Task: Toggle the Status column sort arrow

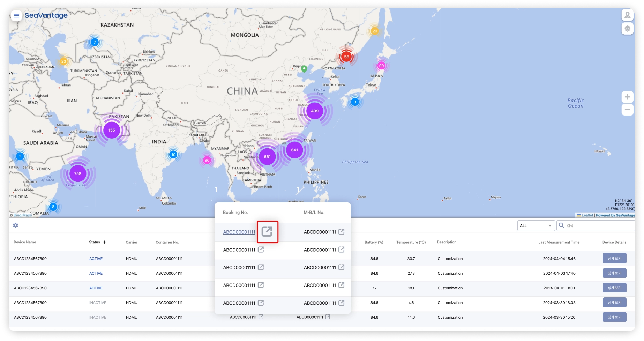Action: (x=104, y=242)
